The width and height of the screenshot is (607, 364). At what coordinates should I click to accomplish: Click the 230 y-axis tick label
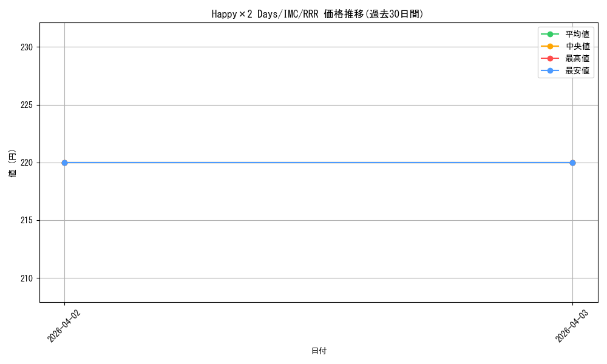coord(27,47)
